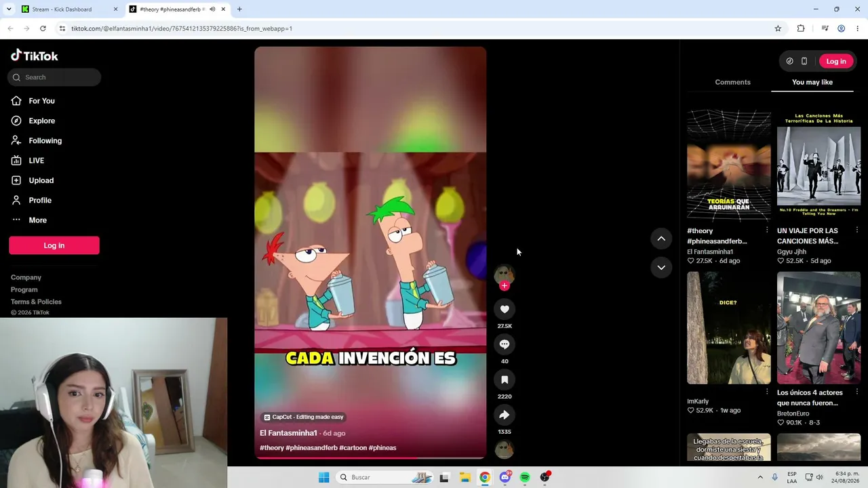Click the video progress bar at the bottom
The height and width of the screenshot is (488, 868).
coord(370,458)
